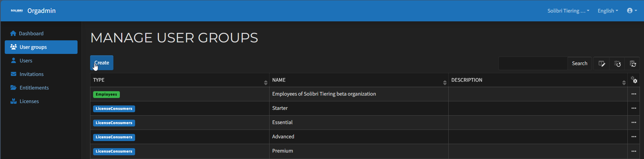Select User groups in the sidebar
Screen dimensions: 644x159
41,47
